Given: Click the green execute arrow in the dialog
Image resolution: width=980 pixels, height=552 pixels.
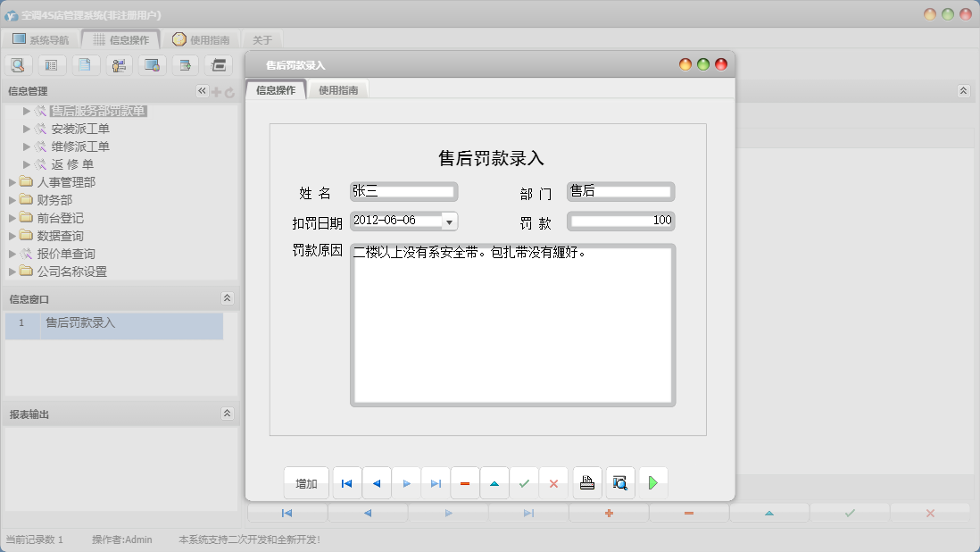Looking at the screenshot, I should [653, 482].
